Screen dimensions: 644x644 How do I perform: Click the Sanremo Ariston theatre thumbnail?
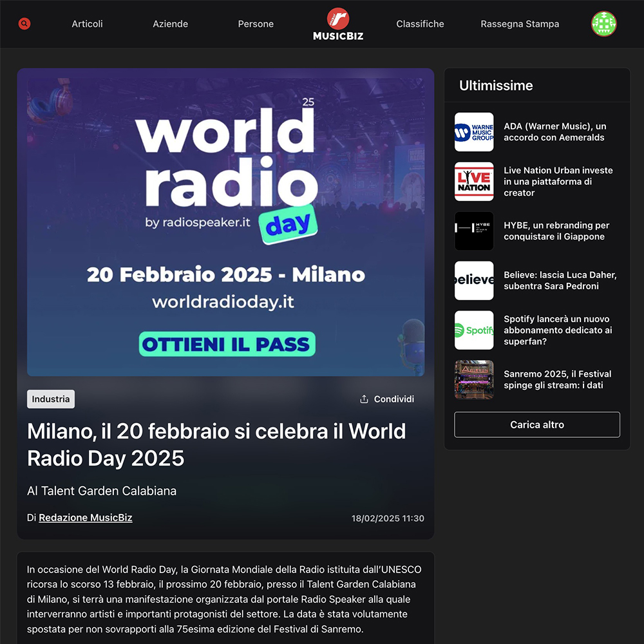474,379
